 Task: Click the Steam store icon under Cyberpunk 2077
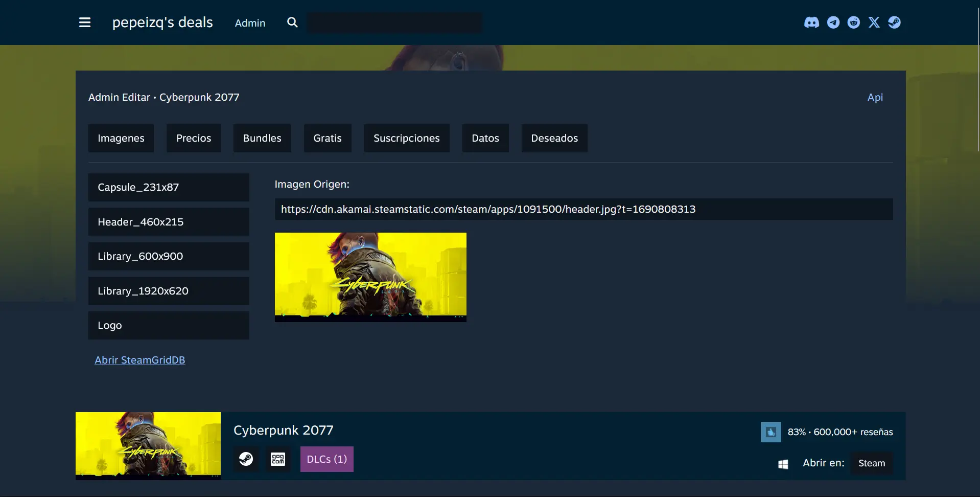point(246,459)
